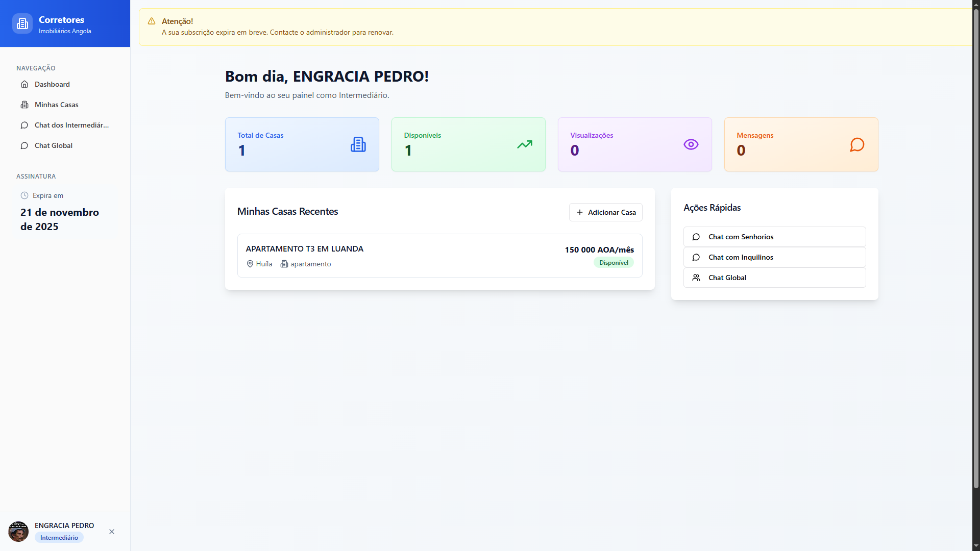The height and width of the screenshot is (551, 980).
Task: Click the Disponível status badge
Action: 614,263
